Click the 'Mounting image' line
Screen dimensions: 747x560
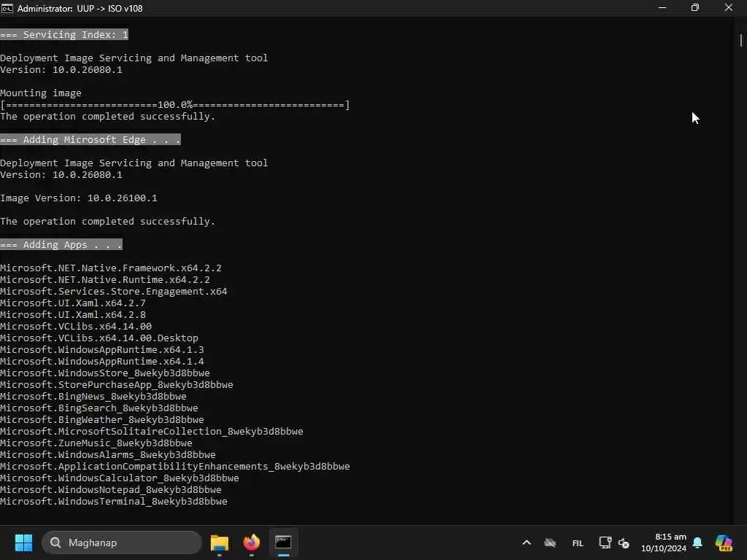click(41, 93)
